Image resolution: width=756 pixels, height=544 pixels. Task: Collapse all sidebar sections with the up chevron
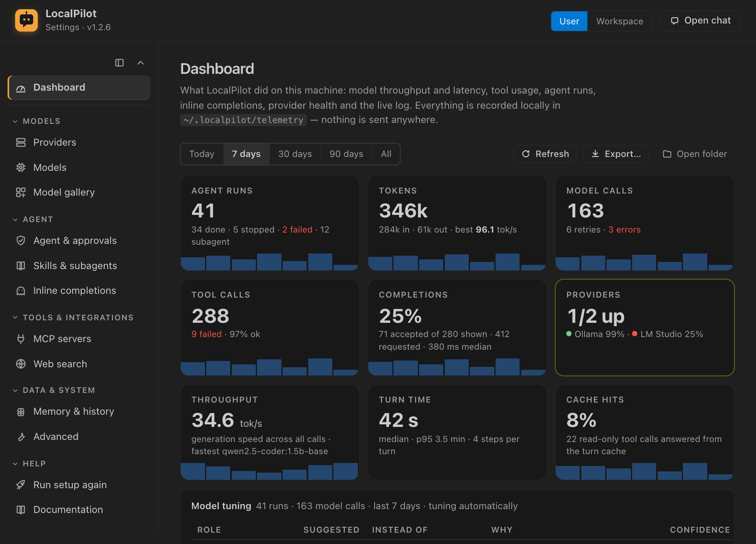pos(141,63)
